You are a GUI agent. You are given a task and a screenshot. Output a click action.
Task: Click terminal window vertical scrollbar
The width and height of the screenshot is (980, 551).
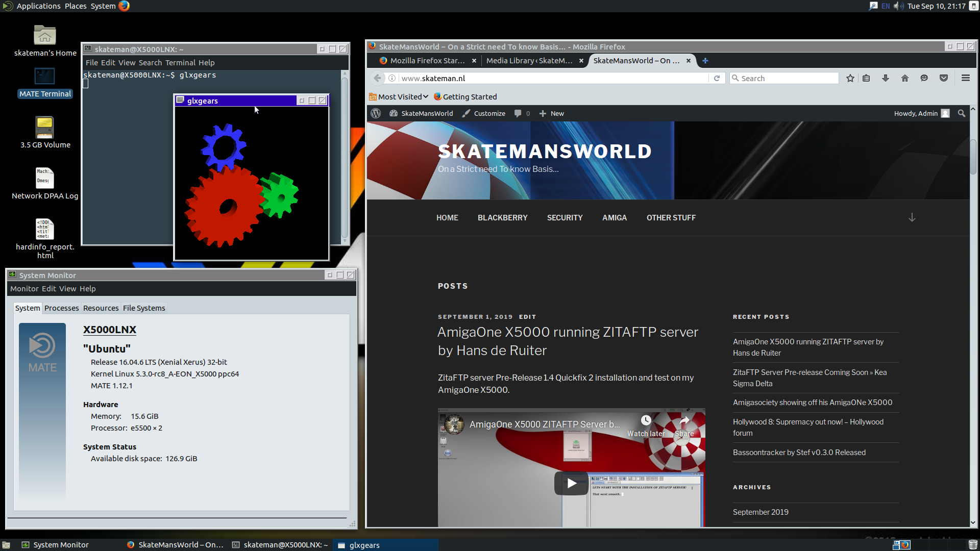pos(345,157)
